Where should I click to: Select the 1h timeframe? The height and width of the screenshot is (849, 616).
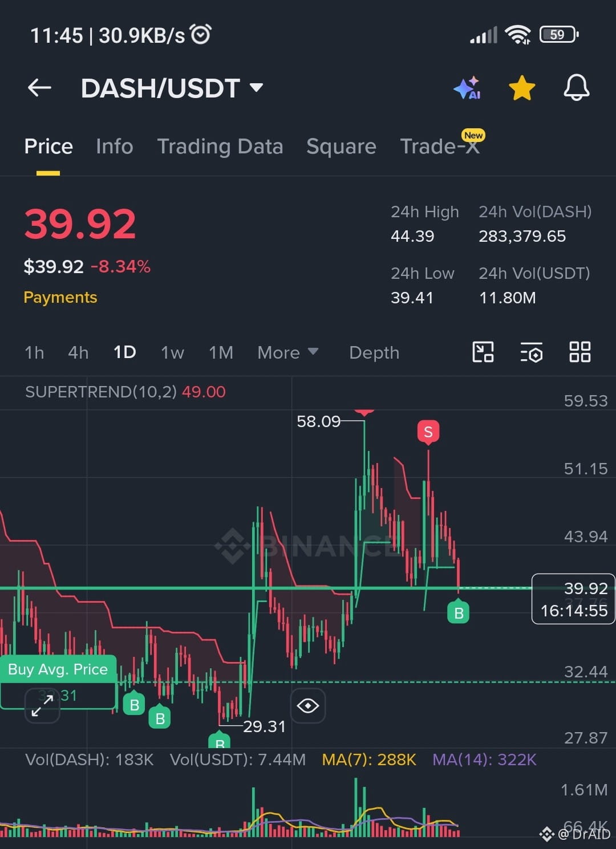tap(34, 352)
